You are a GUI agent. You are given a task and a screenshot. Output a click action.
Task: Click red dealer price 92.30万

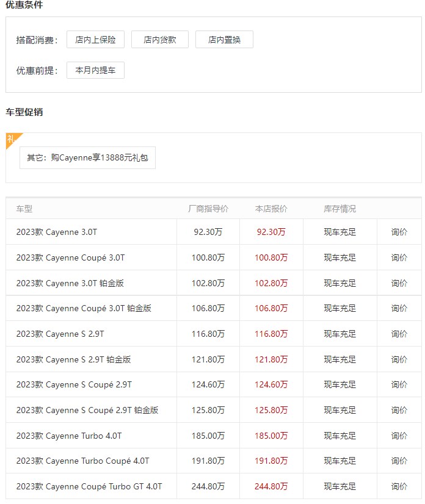[x=271, y=232]
